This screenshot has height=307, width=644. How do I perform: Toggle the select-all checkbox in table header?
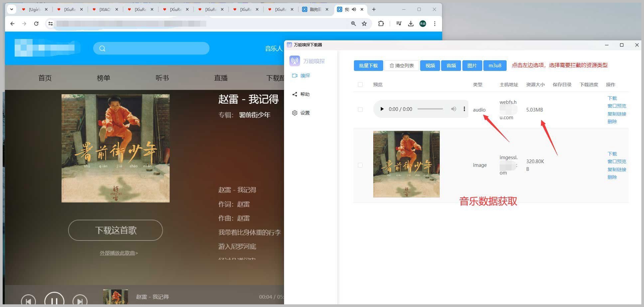360,85
